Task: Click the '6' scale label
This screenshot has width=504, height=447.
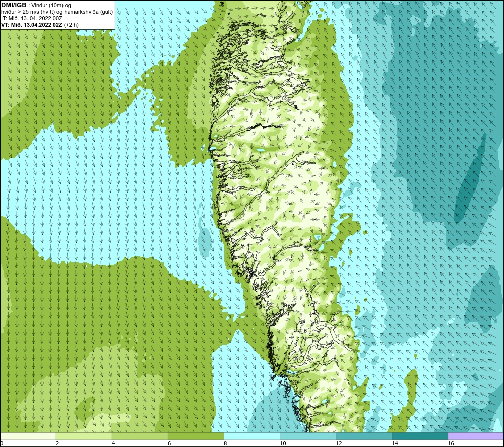Action: (169, 444)
